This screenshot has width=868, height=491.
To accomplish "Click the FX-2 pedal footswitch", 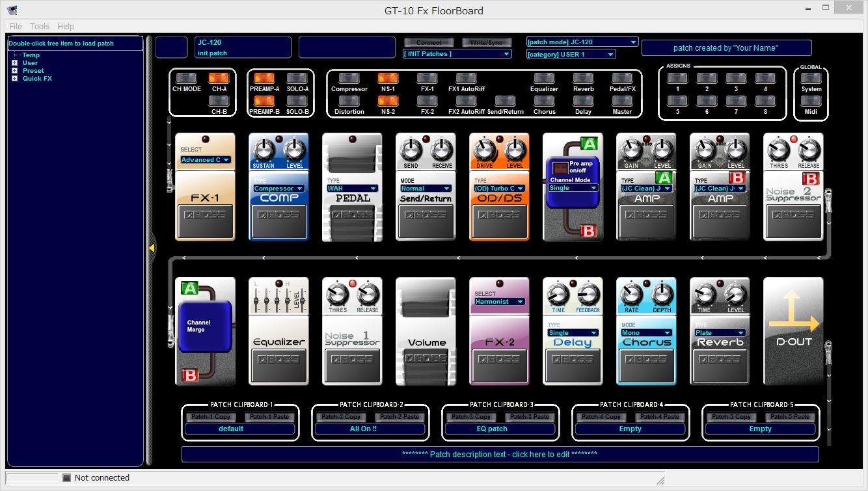I will [x=499, y=365].
